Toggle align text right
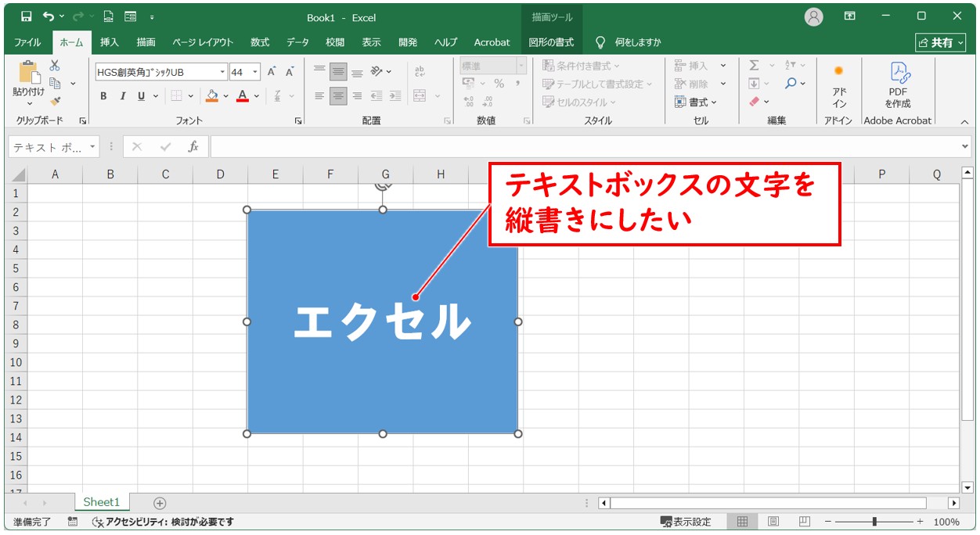The height and width of the screenshot is (535, 980). click(357, 96)
